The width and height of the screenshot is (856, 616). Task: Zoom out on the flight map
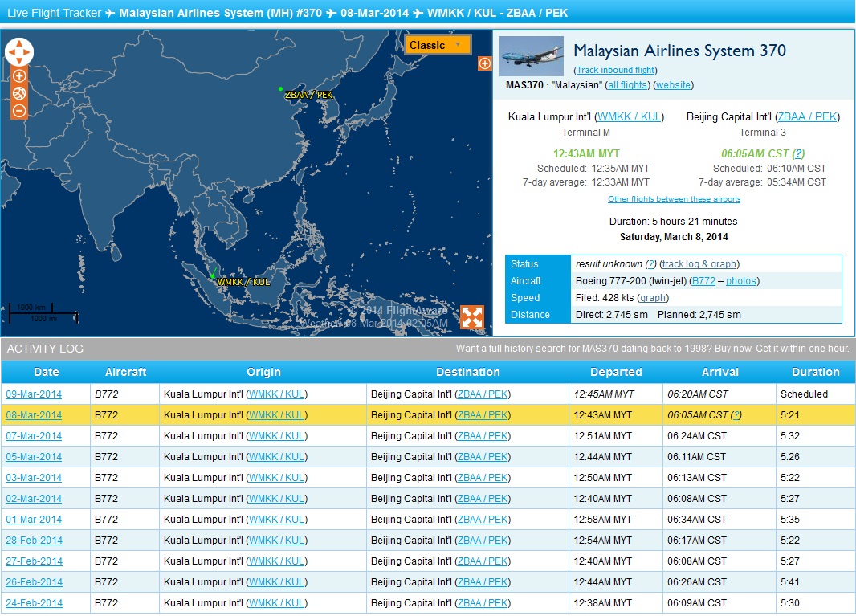click(x=19, y=111)
